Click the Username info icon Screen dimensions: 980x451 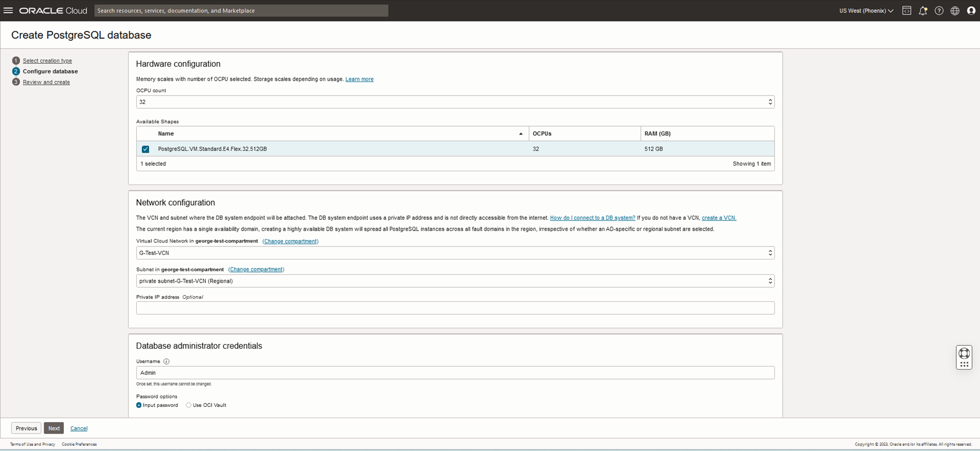coord(166,361)
